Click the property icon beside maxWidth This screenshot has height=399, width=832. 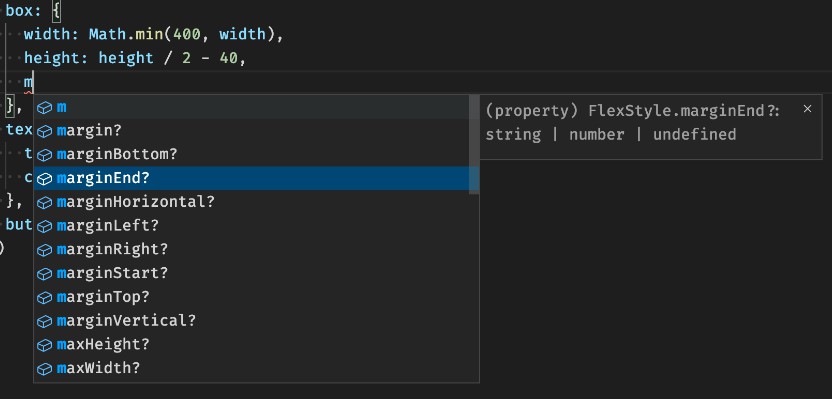[45, 369]
